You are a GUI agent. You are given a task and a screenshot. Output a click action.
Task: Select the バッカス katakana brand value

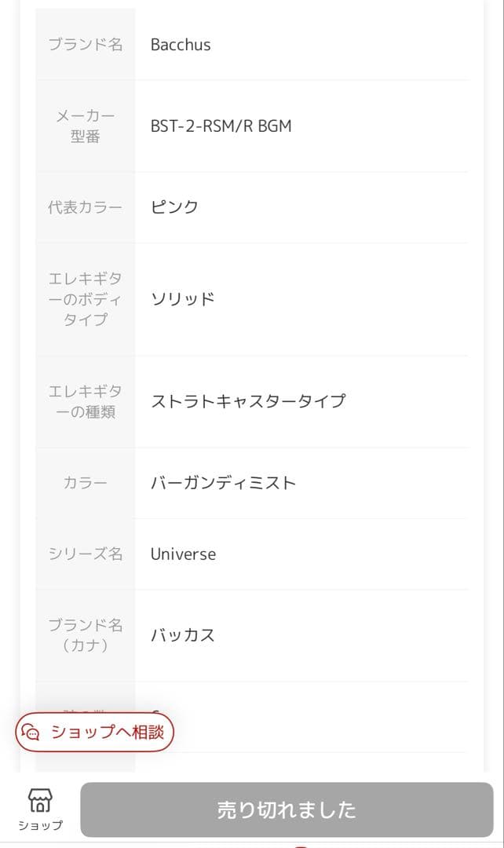182,635
